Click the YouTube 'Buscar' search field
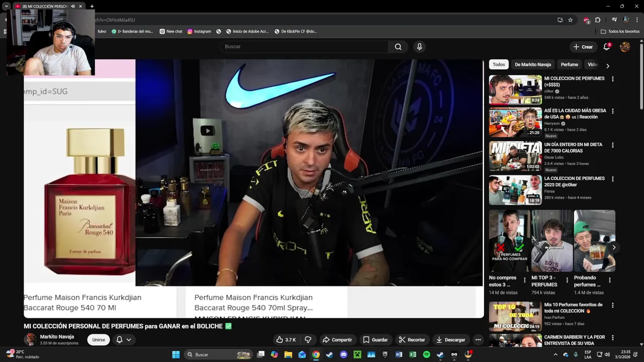This screenshot has height=362, width=644. (x=303, y=47)
